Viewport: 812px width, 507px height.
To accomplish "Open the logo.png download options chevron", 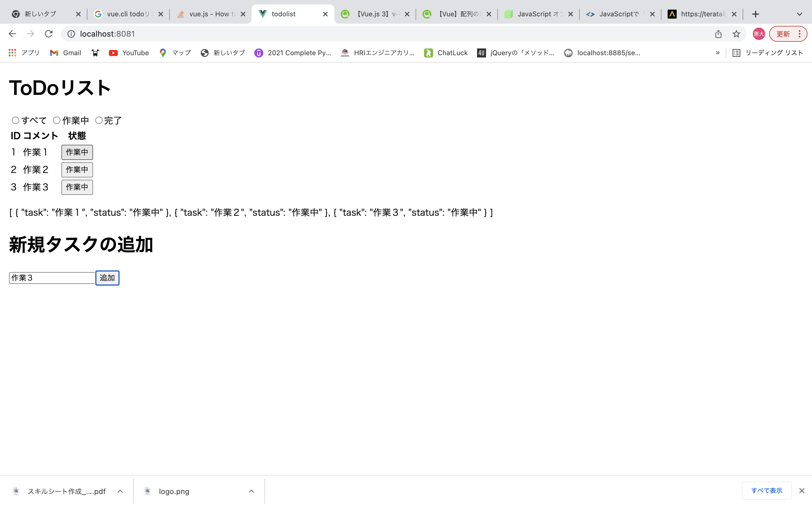I will pos(251,491).
